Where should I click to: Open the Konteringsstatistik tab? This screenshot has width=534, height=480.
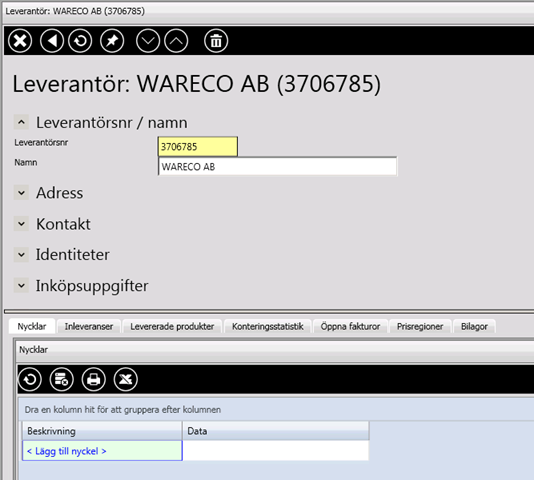268,326
